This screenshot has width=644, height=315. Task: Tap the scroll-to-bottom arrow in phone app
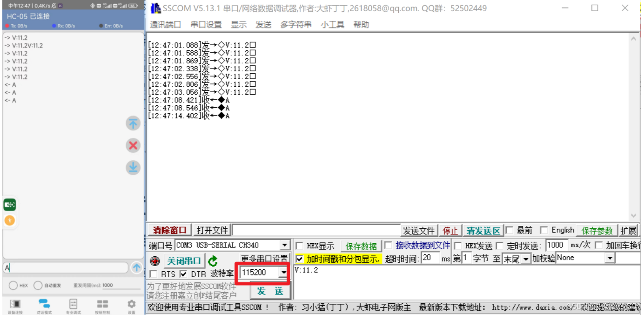click(133, 168)
